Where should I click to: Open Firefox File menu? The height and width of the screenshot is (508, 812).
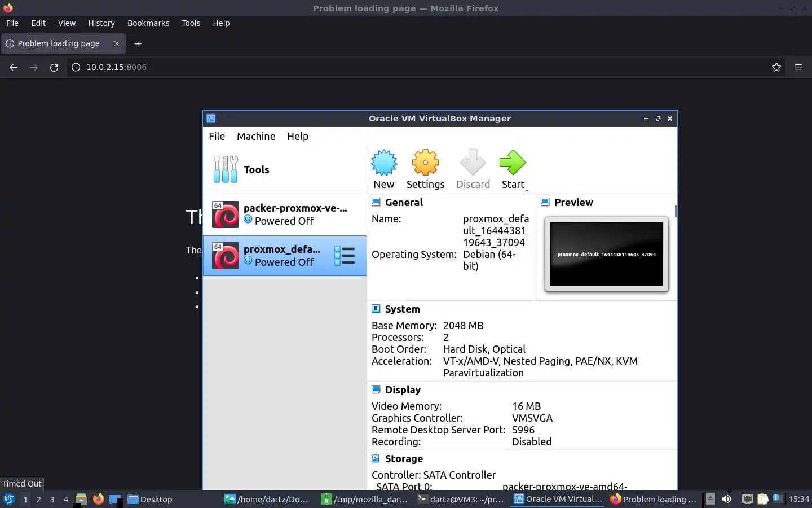point(12,23)
